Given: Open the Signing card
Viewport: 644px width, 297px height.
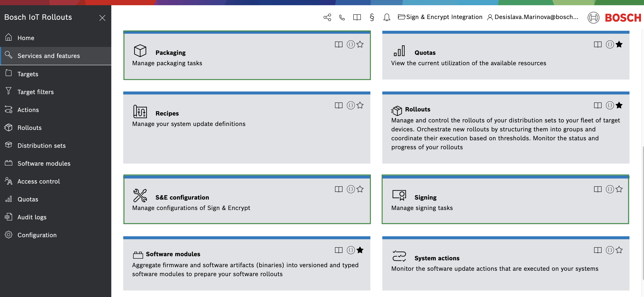Looking at the screenshot, I should point(505,199).
